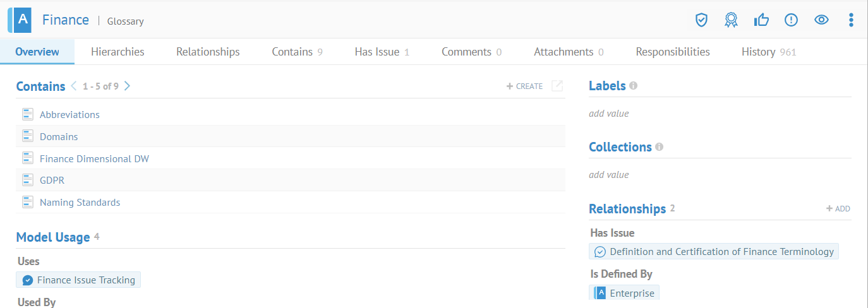Click the info icon beside Labels
Viewport: 868px width, 308px height.
click(x=634, y=86)
